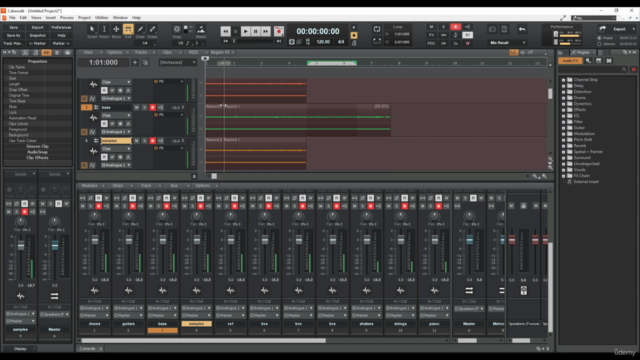This screenshot has width=640, height=360.
Task: Open bass track Clips edit filter dropdown
Action: tap(116, 115)
